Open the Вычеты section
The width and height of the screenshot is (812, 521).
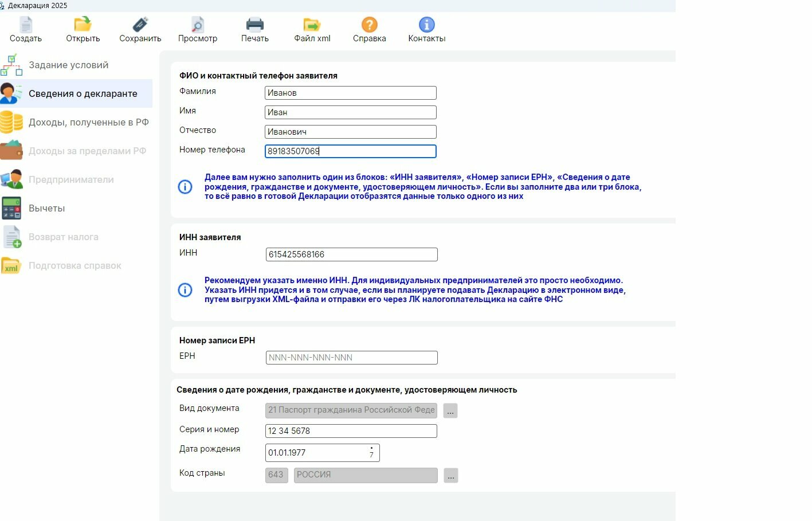coord(47,208)
